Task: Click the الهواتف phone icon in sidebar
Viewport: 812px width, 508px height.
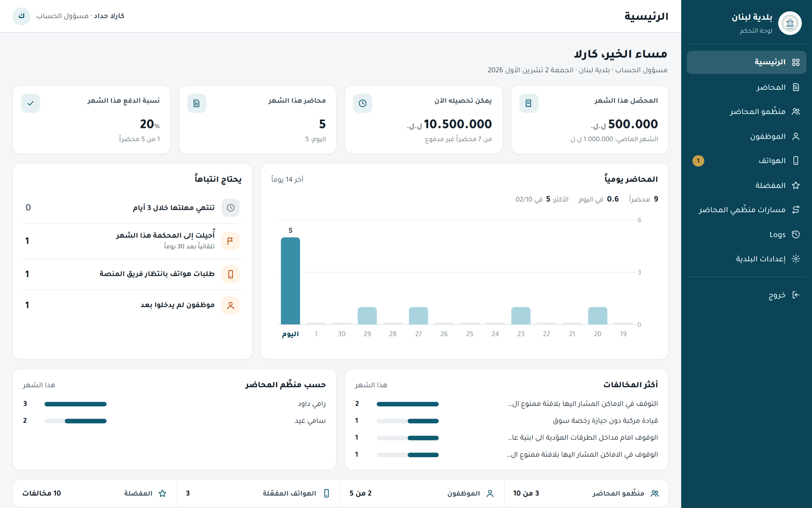Action: (x=796, y=161)
